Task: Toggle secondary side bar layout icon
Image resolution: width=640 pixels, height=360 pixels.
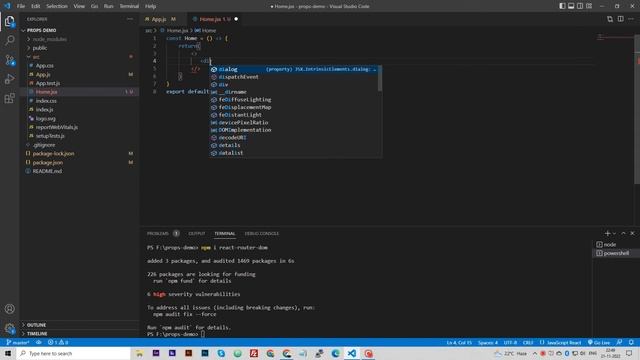Action: click(580, 6)
